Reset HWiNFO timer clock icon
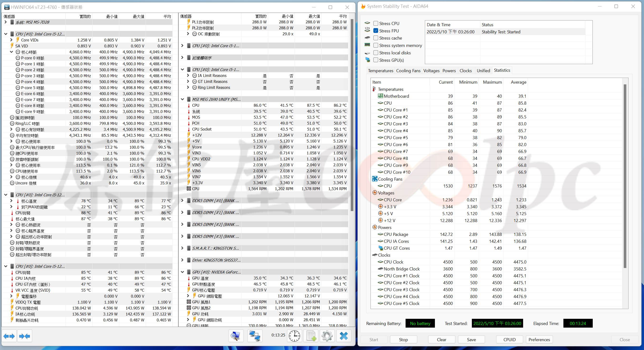The image size is (644, 350). [294, 336]
